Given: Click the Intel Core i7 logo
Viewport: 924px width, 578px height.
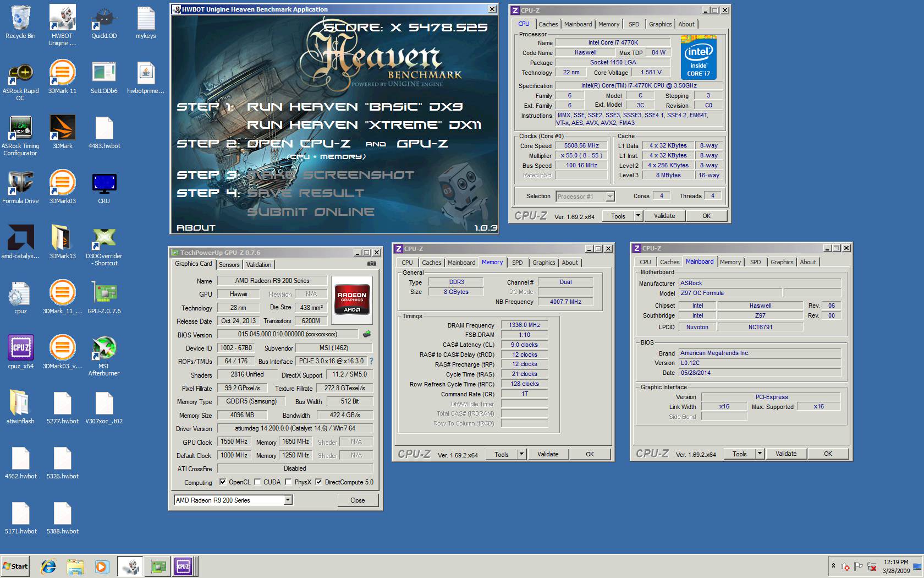Looking at the screenshot, I should tap(698, 57).
